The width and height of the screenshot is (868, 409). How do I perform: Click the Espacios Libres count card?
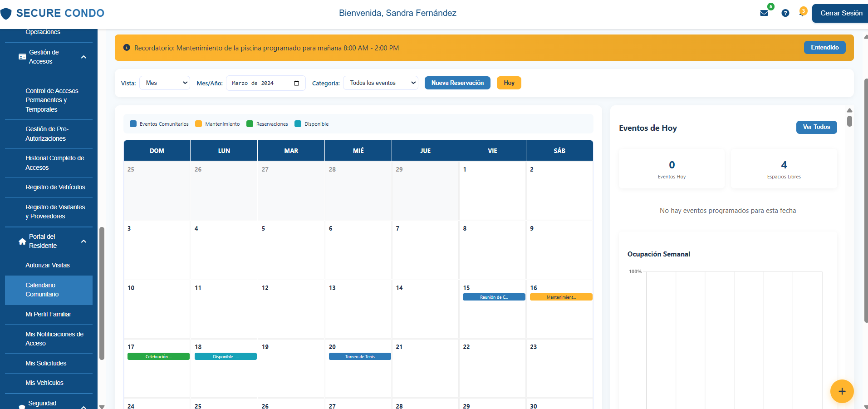pyautogui.click(x=784, y=169)
